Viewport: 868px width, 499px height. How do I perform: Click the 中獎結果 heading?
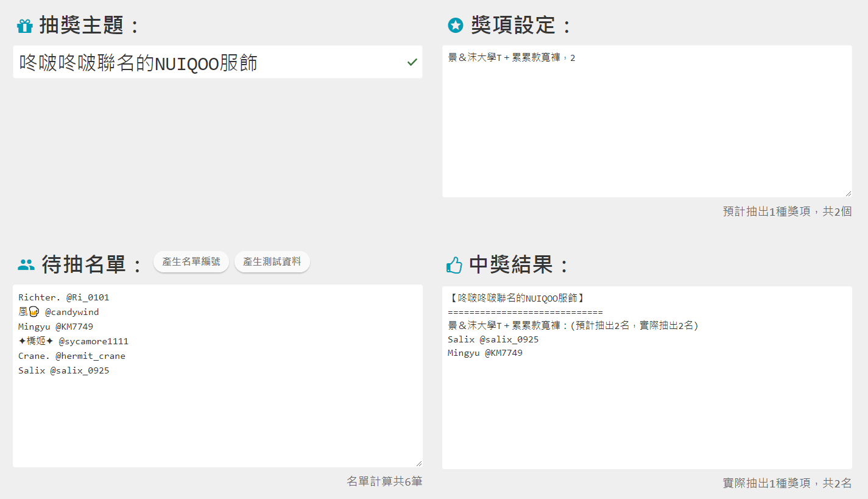tap(520, 264)
